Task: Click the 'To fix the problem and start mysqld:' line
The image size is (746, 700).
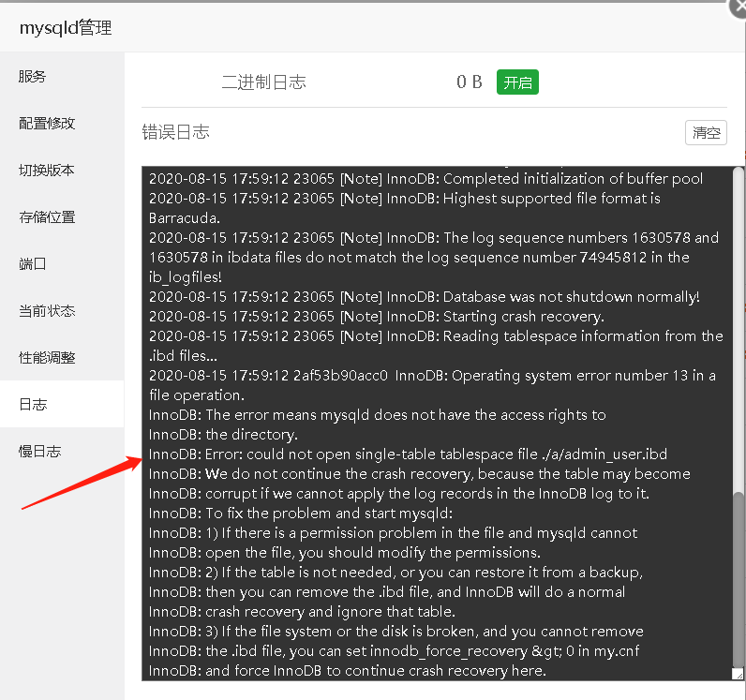Action: (301, 514)
